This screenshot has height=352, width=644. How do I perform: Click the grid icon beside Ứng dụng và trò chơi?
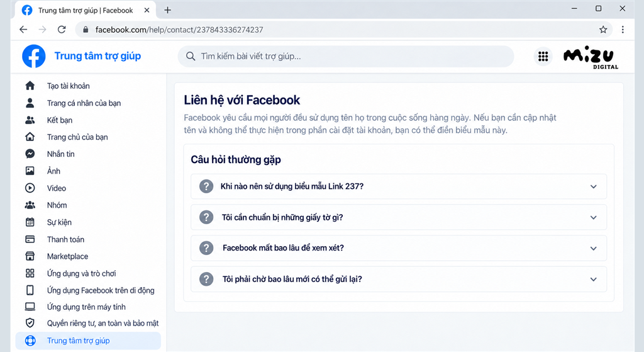pyautogui.click(x=30, y=273)
